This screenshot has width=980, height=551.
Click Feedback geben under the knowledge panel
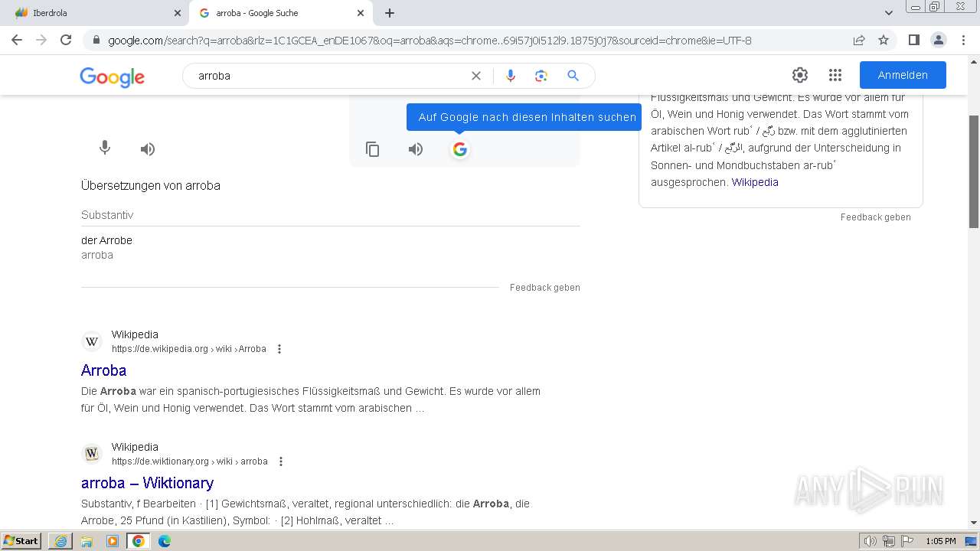point(876,217)
